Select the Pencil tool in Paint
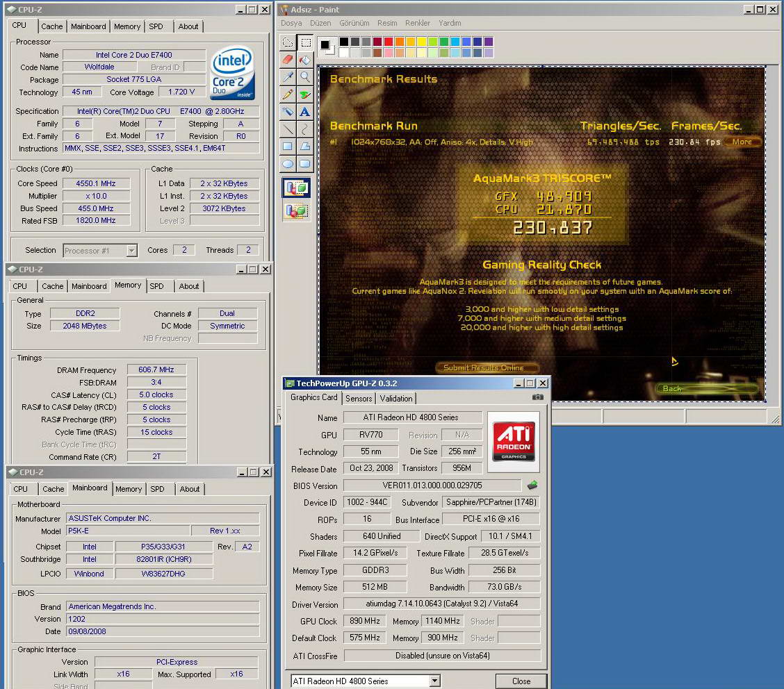 (288, 94)
